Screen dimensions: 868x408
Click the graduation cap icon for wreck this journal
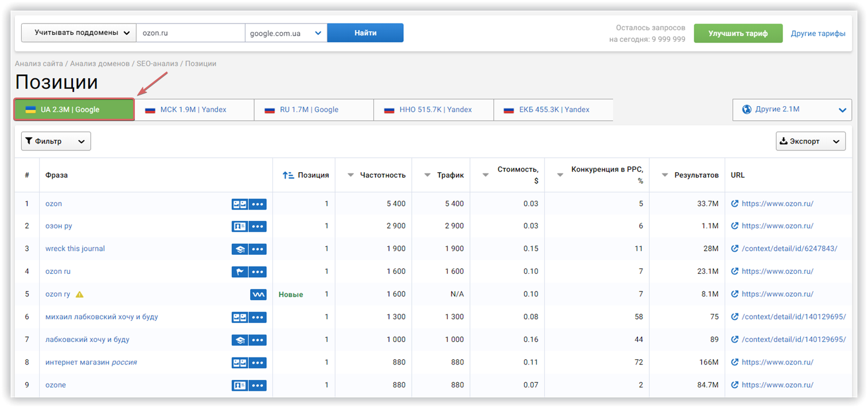239,248
